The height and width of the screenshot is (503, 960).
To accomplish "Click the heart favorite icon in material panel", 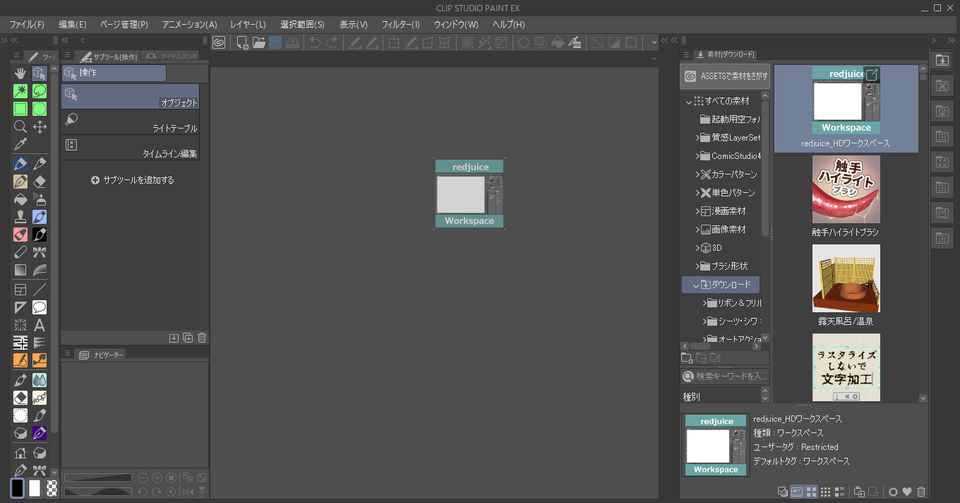I will tap(907, 491).
